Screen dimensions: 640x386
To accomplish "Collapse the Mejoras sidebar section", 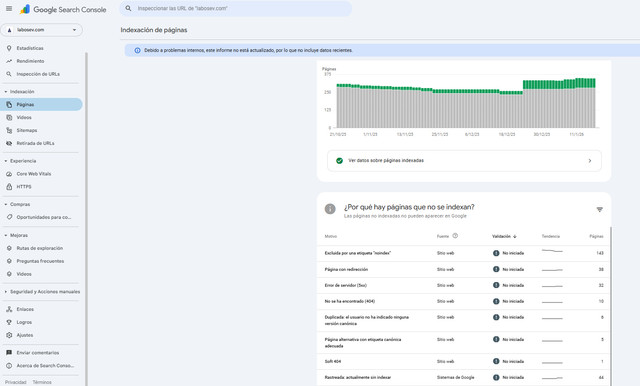I will pos(16,235).
